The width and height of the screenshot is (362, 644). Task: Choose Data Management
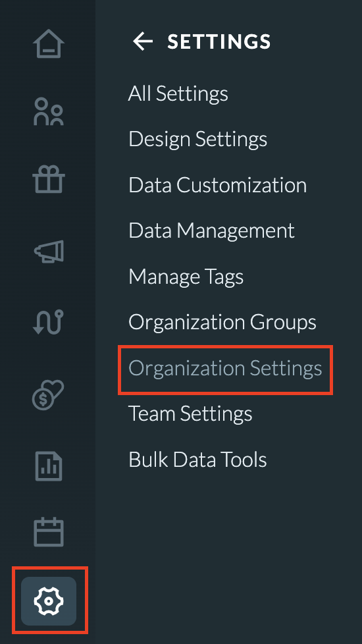211,230
